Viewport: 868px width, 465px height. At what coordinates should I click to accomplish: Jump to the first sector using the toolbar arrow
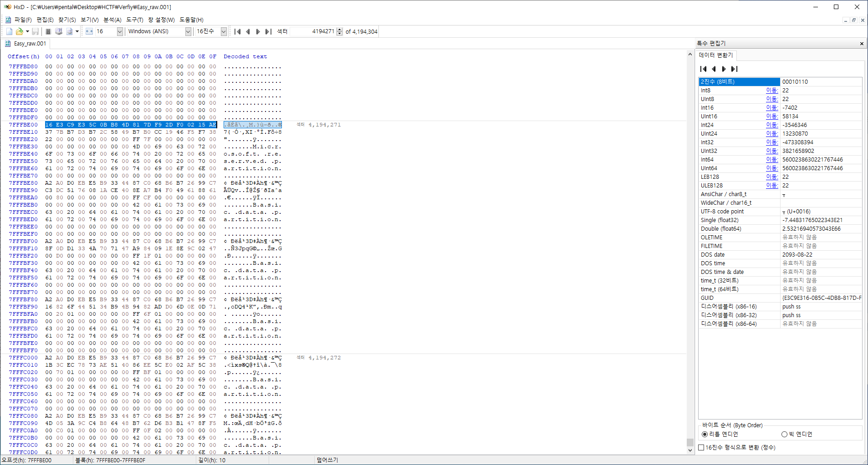tap(237, 31)
